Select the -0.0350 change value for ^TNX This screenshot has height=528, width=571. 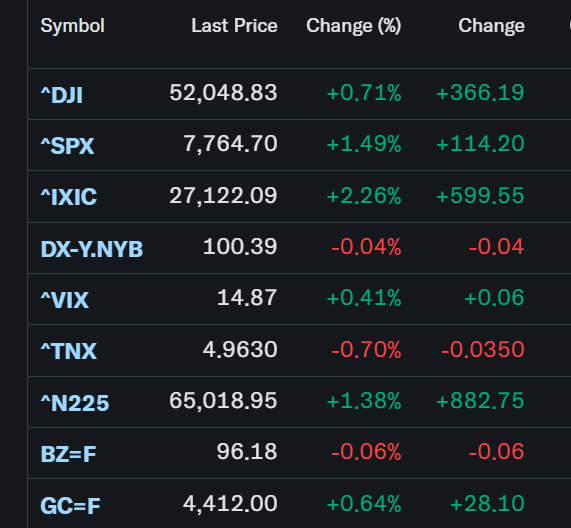pos(483,350)
